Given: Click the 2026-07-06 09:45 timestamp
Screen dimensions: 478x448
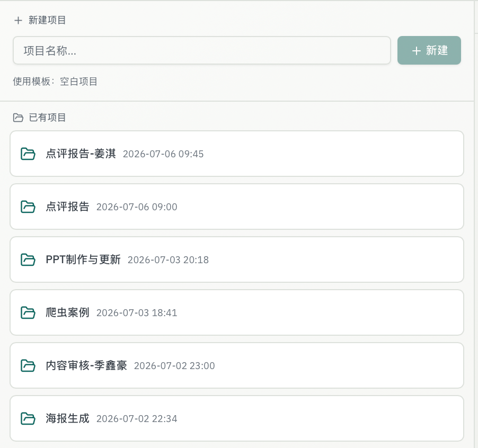Looking at the screenshot, I should [163, 154].
